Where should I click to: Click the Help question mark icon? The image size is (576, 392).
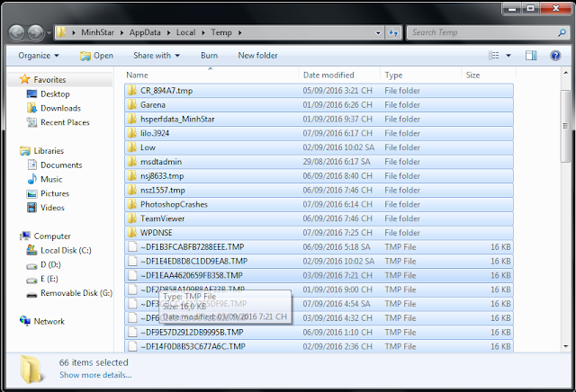pyautogui.click(x=555, y=56)
